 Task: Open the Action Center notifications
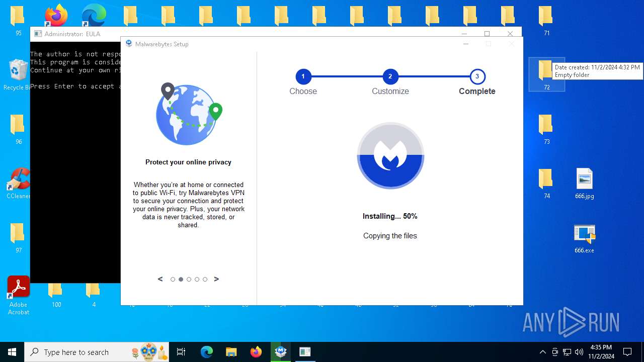[x=627, y=352]
